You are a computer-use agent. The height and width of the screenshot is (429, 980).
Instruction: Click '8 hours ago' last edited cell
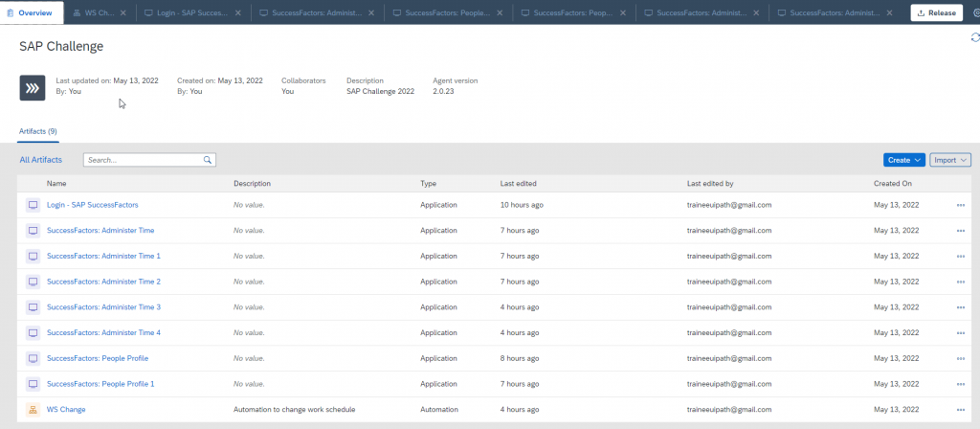(520, 358)
